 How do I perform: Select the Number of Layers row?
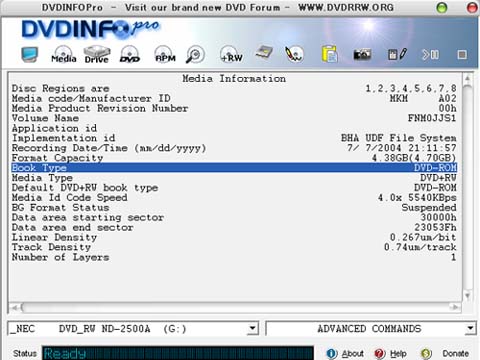tap(234, 257)
